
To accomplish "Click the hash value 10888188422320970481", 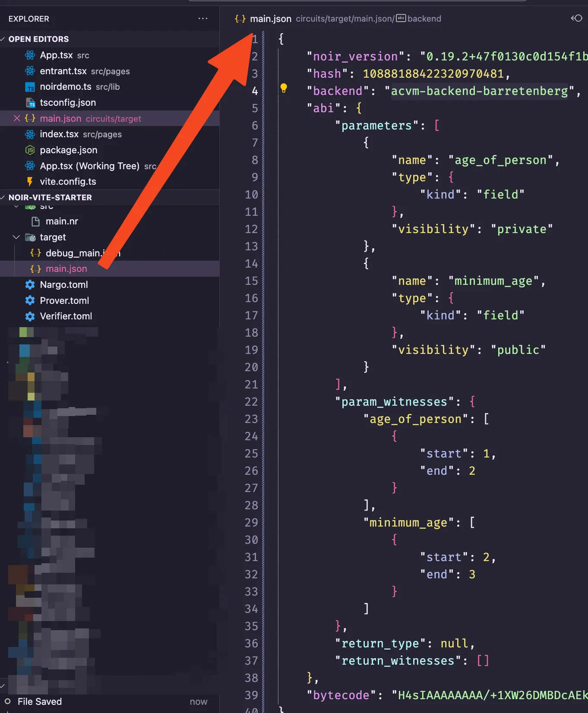I will [x=433, y=74].
